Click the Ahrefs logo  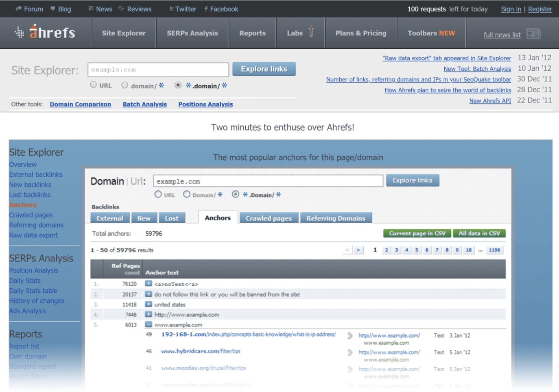[x=45, y=32]
